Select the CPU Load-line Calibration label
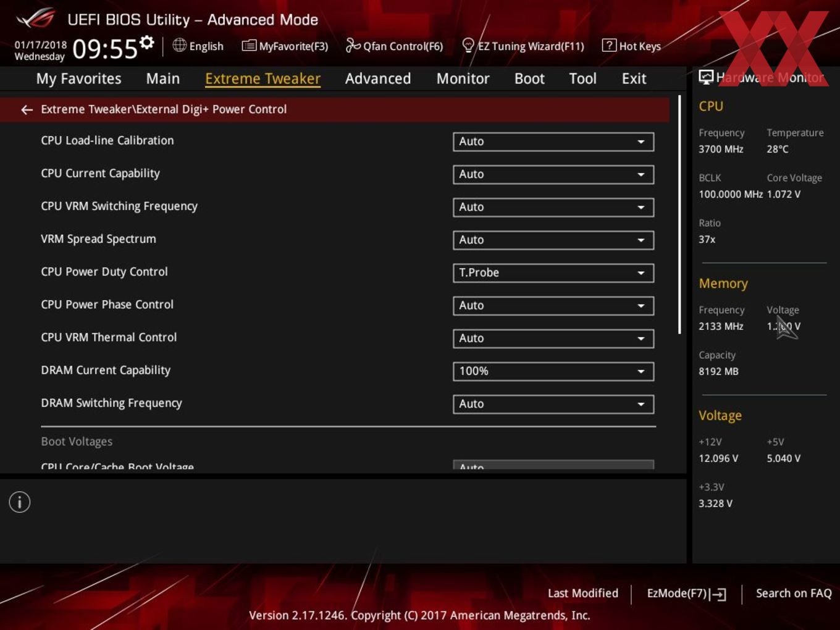The width and height of the screenshot is (840, 630). pos(107,140)
